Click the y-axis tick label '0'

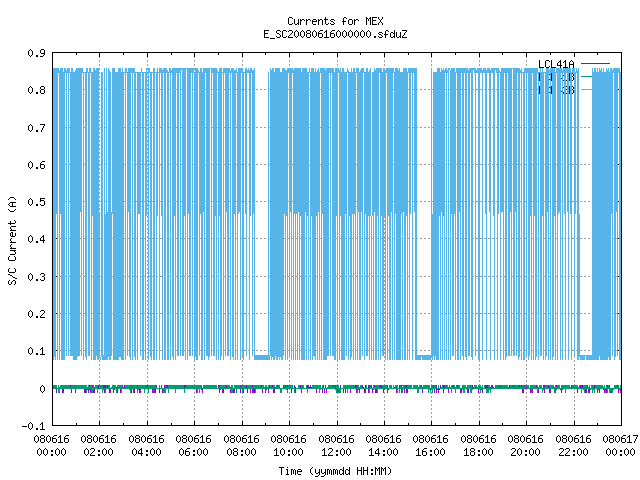click(42, 389)
